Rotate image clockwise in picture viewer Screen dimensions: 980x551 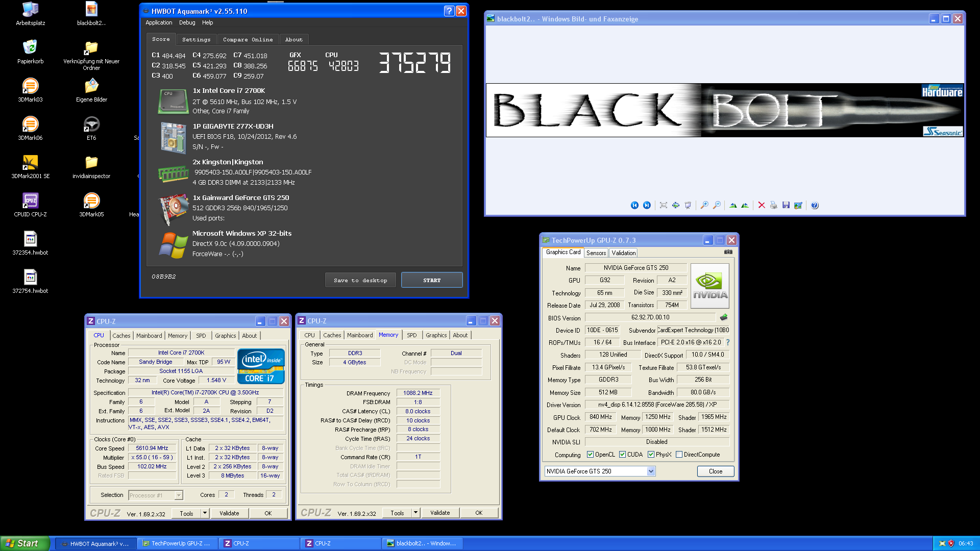click(733, 205)
